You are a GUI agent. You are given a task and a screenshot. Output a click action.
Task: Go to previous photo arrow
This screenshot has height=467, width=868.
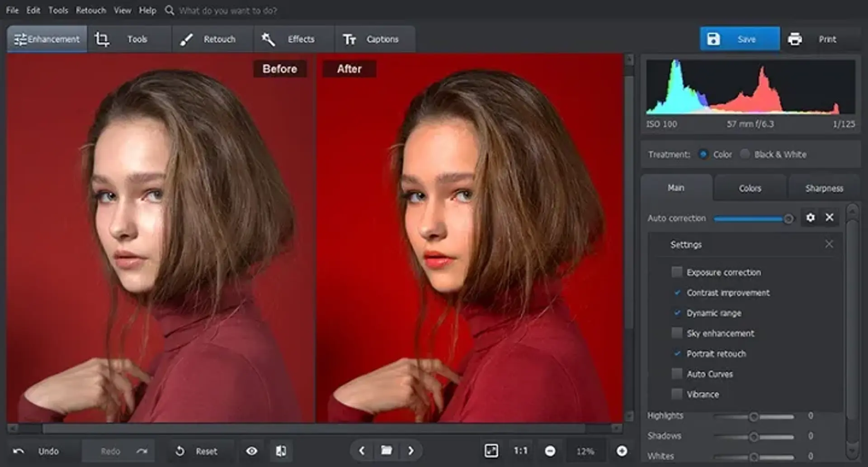[362, 451]
